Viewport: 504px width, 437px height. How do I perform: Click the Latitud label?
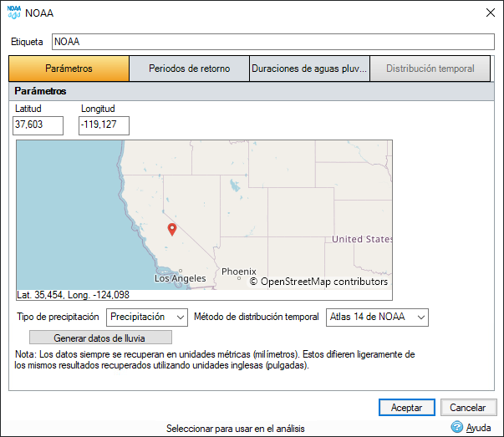(x=28, y=109)
